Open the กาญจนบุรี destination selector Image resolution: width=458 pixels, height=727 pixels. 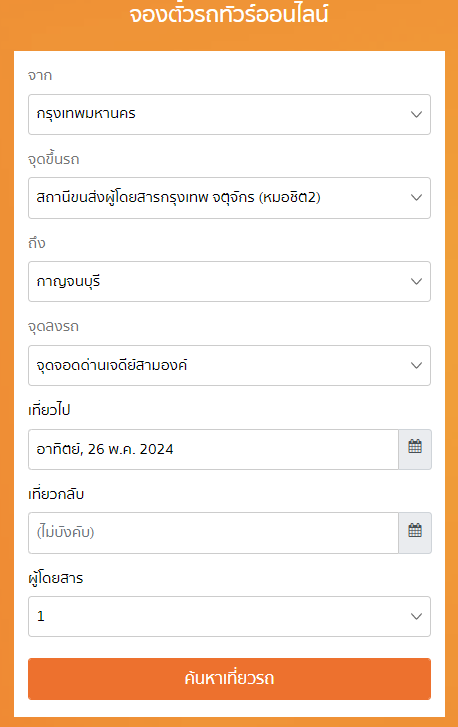[229, 281]
